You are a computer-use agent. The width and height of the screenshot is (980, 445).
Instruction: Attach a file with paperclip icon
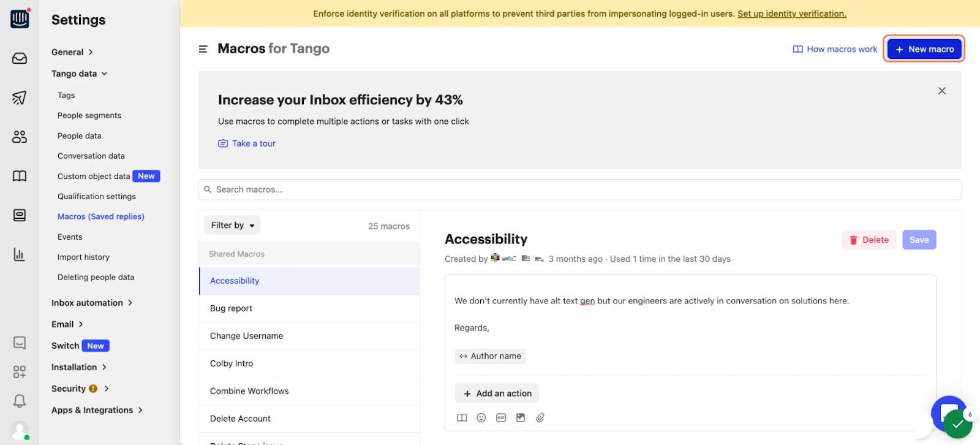[x=540, y=418]
